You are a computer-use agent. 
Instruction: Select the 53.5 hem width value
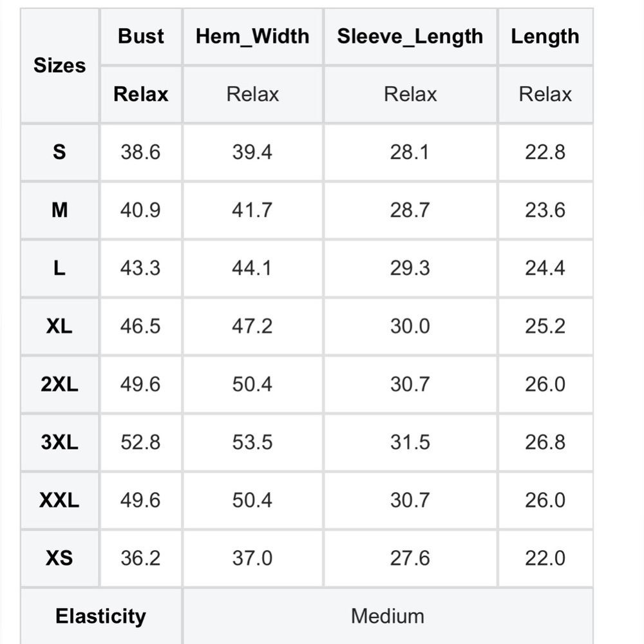tap(252, 442)
